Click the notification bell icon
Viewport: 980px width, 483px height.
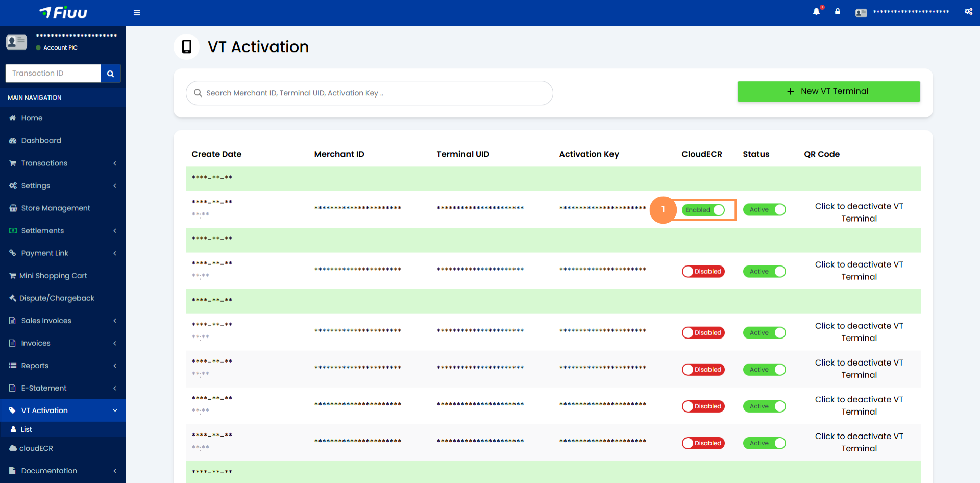tap(816, 11)
